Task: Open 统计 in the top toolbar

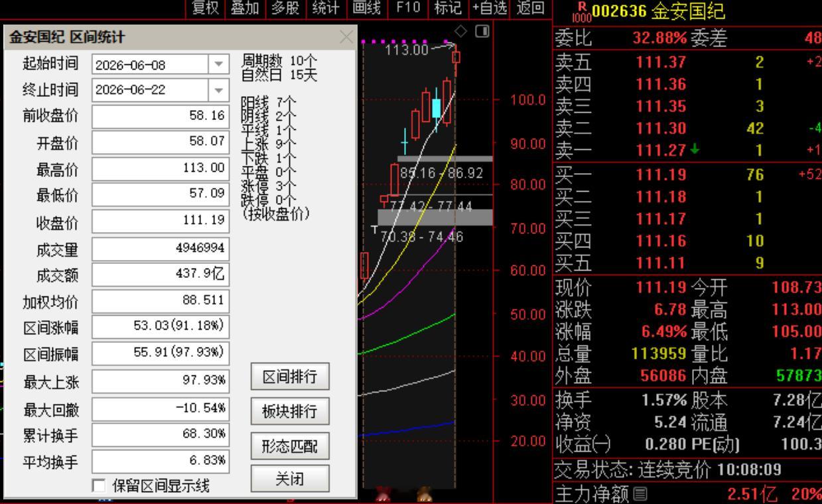Action: 326,8
